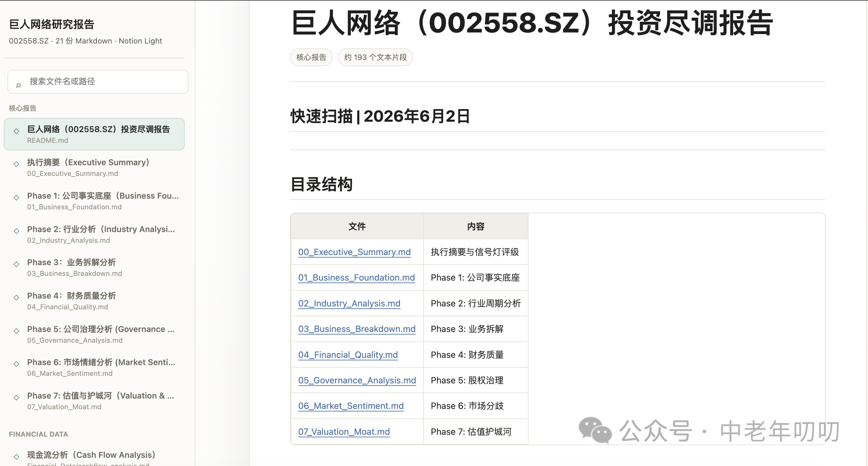Open Phase 5: 公司治理分析 sidebar item

tap(94, 334)
